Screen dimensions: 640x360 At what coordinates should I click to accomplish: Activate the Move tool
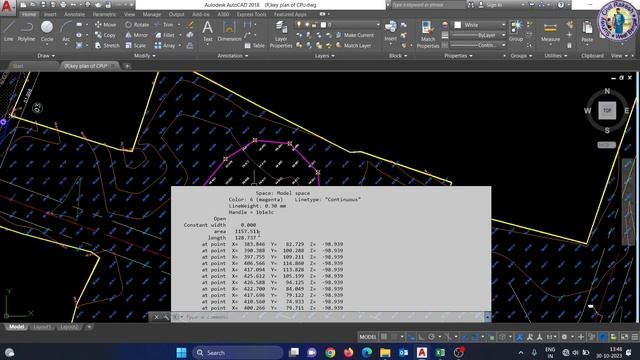click(105, 25)
